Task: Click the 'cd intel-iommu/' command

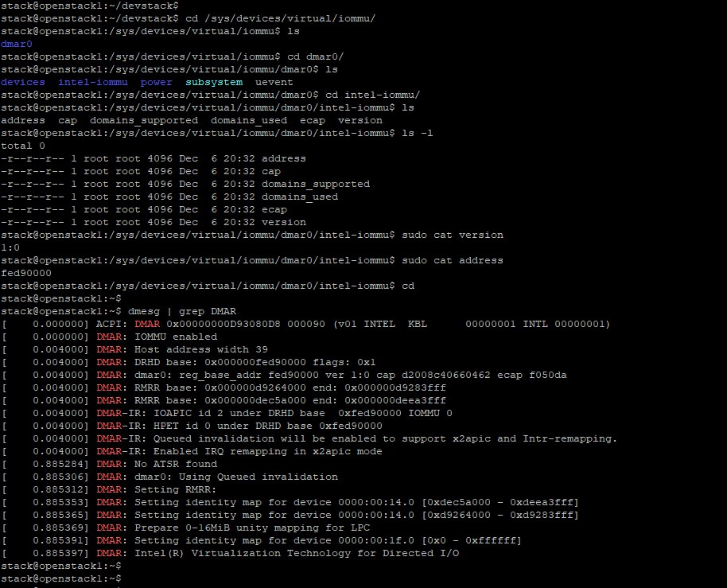Action: [373, 95]
